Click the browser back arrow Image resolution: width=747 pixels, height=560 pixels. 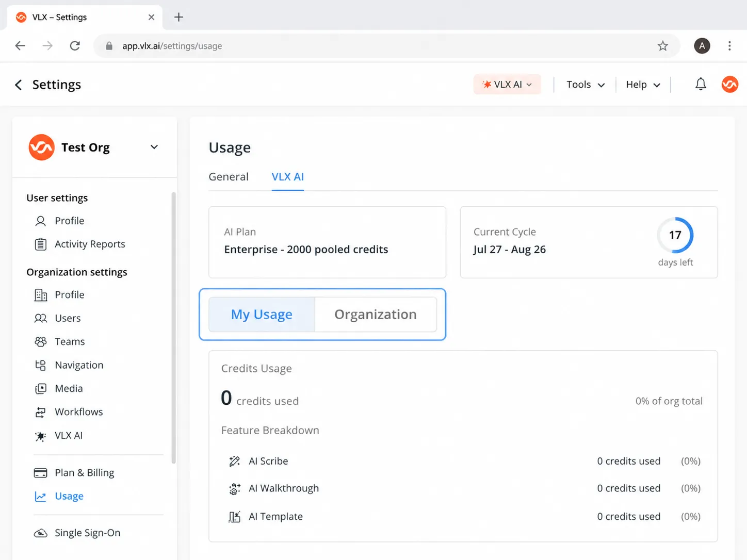tap(20, 46)
